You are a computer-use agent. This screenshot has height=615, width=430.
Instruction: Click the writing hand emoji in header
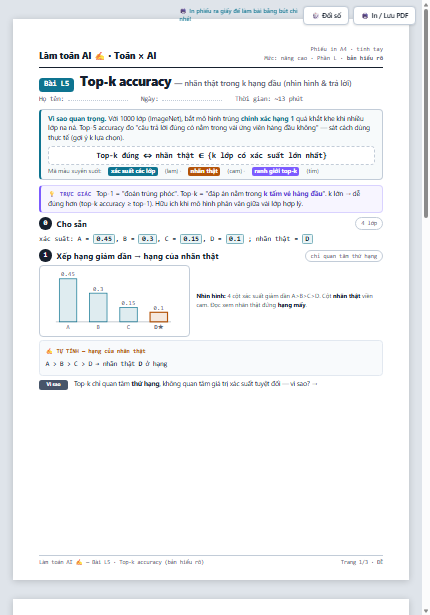100,56
